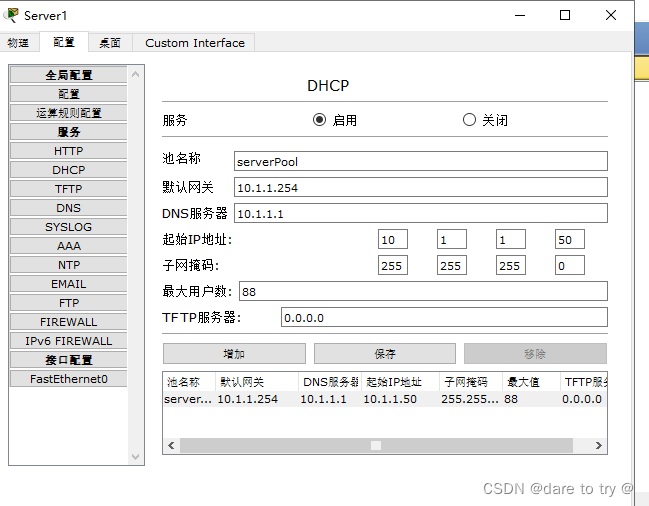Click the 默认网关 field 10.1.1.254
This screenshot has width=649, height=506.
click(x=421, y=187)
